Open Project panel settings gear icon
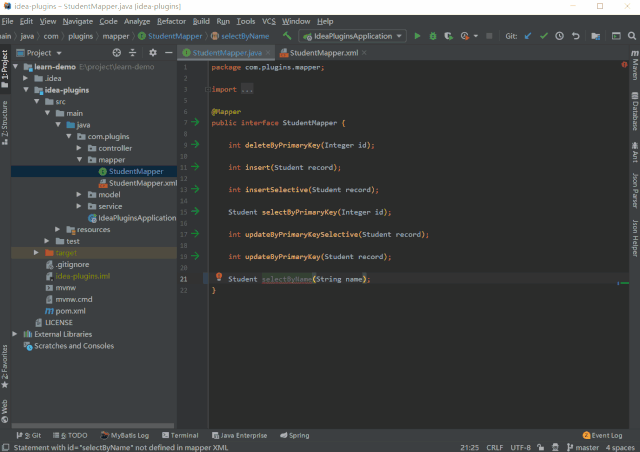 click(153, 53)
